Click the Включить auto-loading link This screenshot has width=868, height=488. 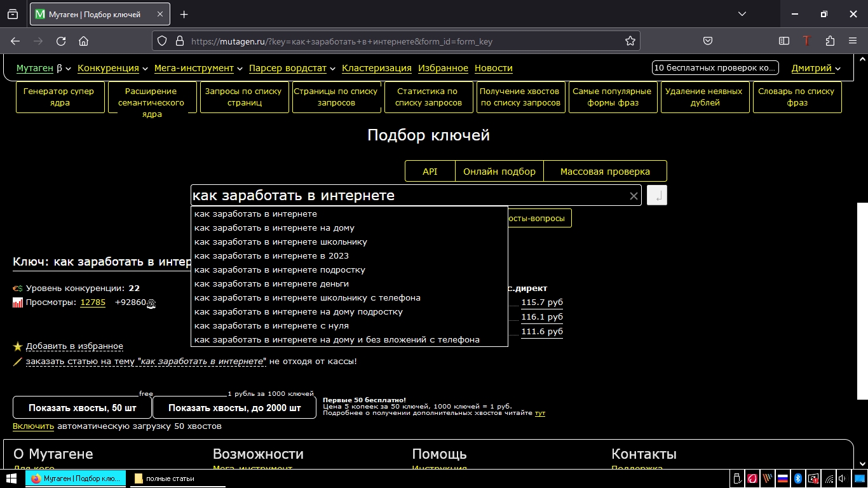pyautogui.click(x=33, y=426)
